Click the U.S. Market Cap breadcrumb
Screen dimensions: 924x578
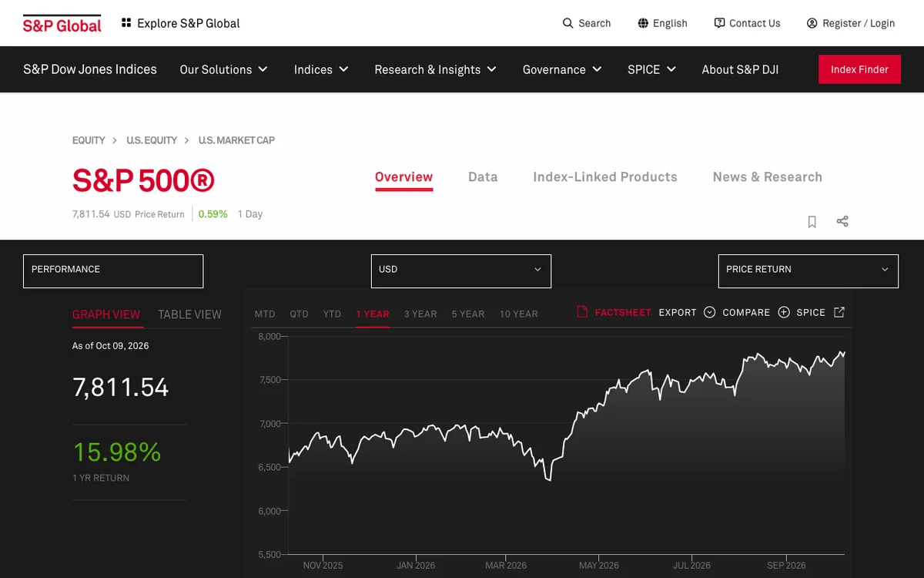(x=236, y=140)
